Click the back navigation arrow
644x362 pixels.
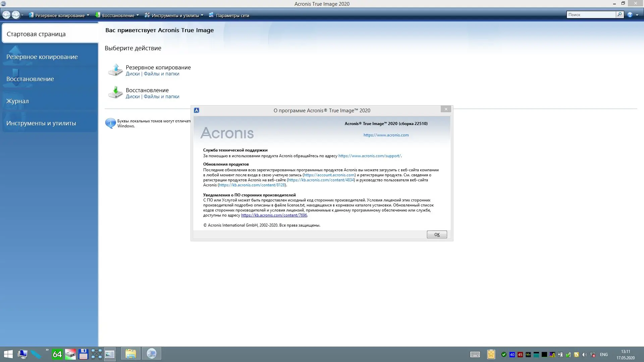6,15
